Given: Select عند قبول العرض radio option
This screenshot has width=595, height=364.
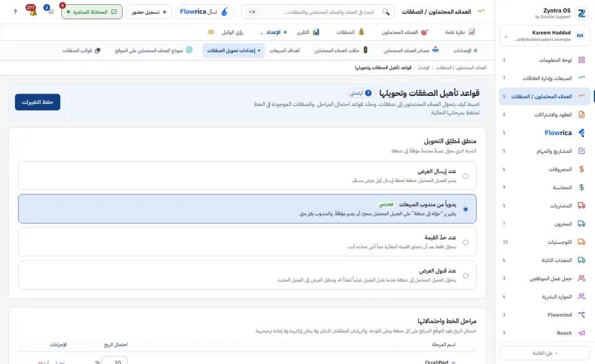Looking at the screenshot, I should pyautogui.click(x=465, y=275).
